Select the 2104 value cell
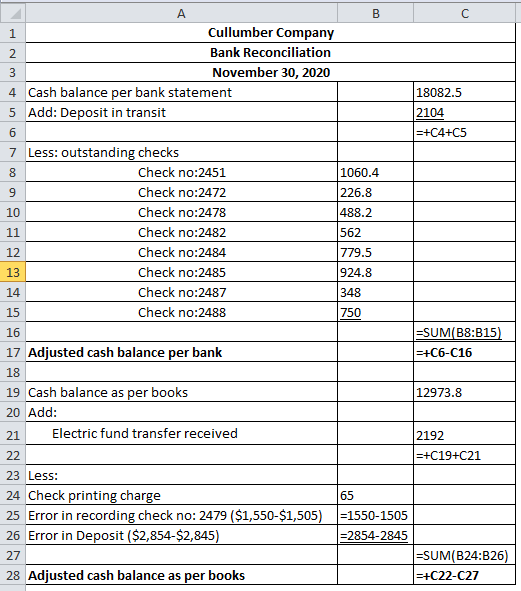This screenshot has height=591, width=521. (464, 112)
